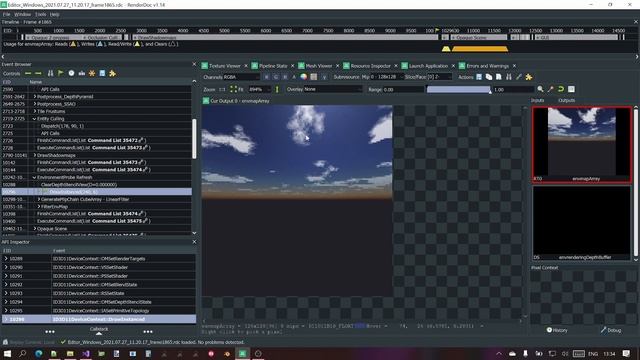640x360 pixels.
Task: Toggle the 1:1 zoom button
Action: click(x=222, y=89)
